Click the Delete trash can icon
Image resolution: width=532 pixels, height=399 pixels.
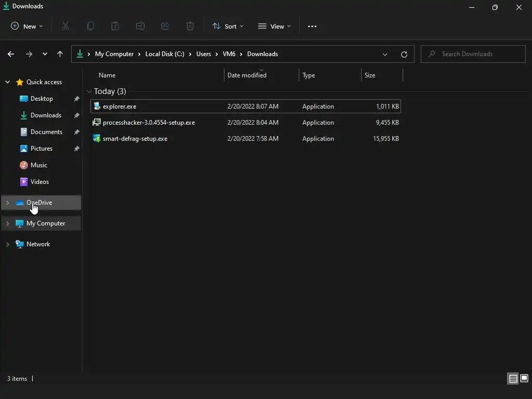click(190, 26)
